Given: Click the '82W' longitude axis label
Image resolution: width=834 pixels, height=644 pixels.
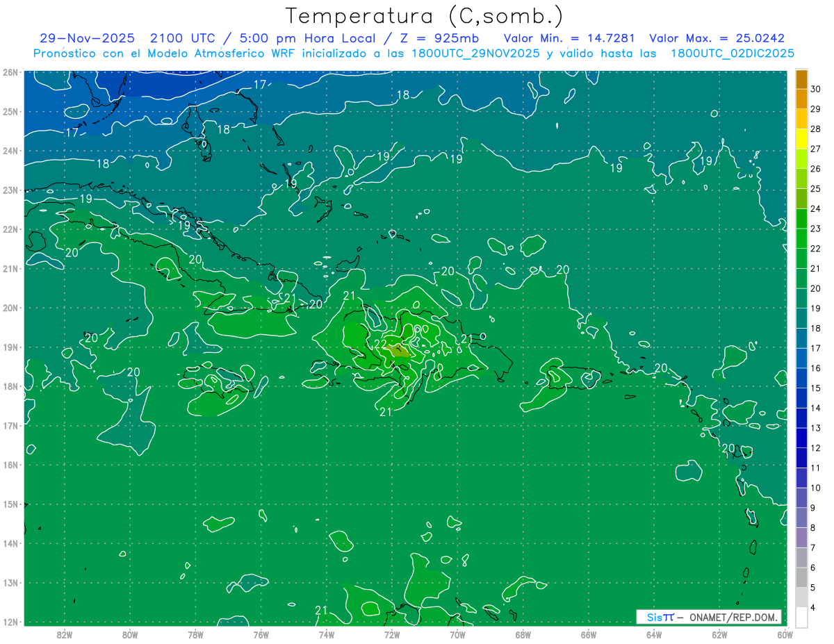Looking at the screenshot, I should [x=65, y=634].
